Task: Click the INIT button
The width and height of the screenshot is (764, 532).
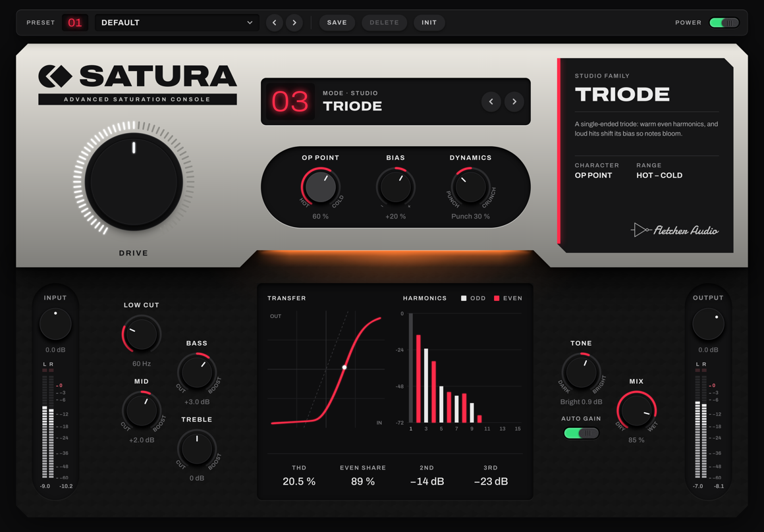Action: click(429, 22)
